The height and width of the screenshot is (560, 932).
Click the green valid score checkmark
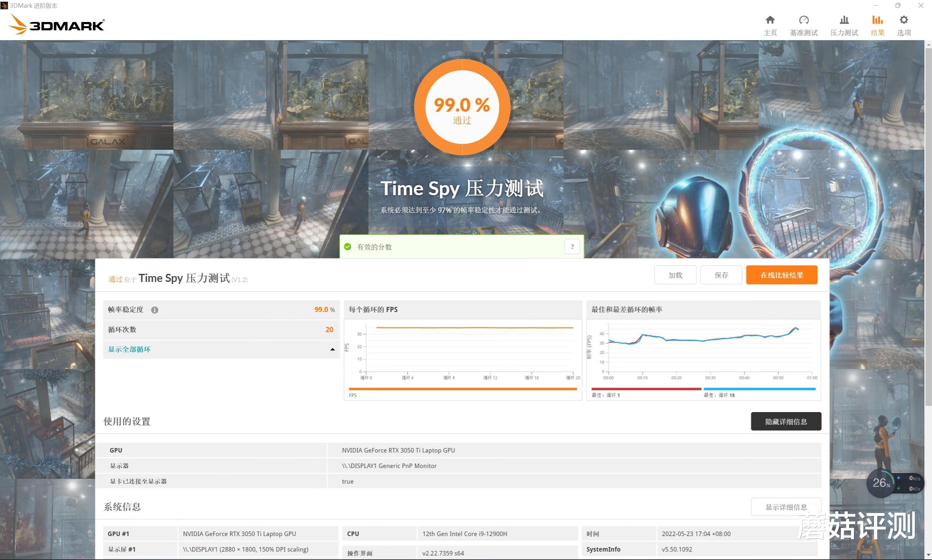click(x=347, y=247)
